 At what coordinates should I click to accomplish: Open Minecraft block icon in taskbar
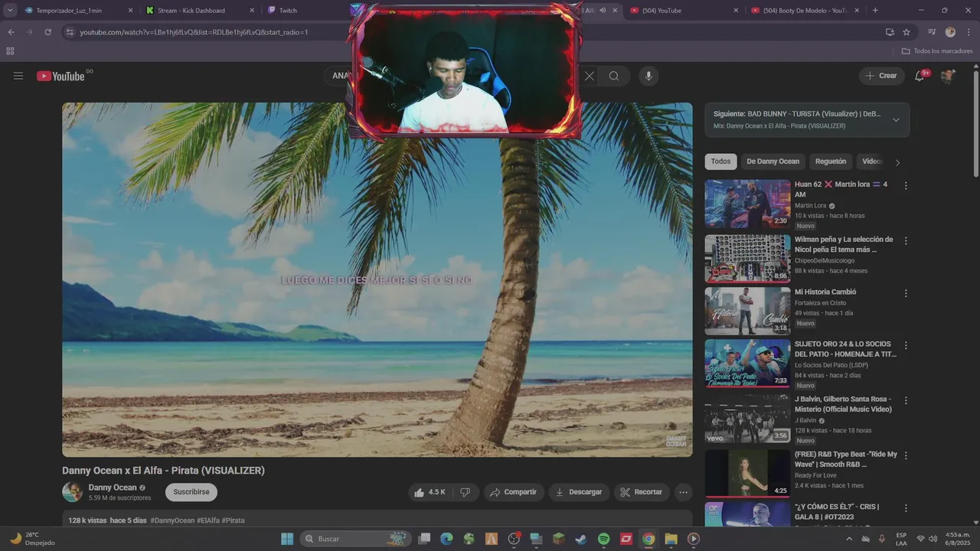pos(559,539)
